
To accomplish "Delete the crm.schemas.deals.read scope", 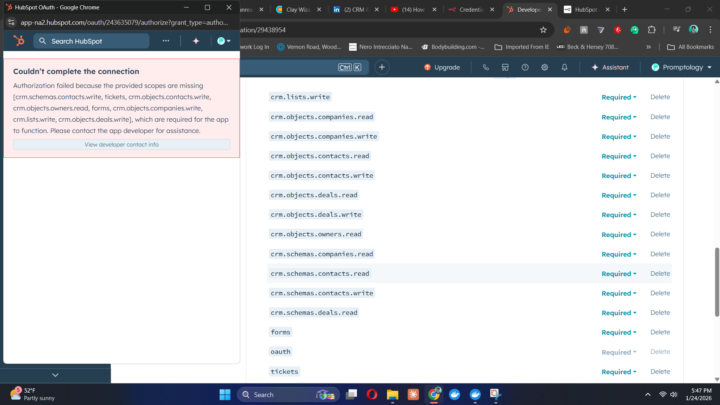I will click(x=660, y=313).
